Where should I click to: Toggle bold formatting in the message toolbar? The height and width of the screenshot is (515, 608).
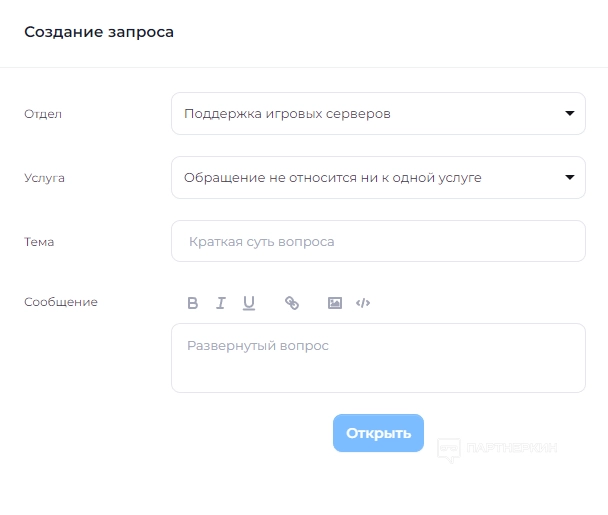(193, 303)
